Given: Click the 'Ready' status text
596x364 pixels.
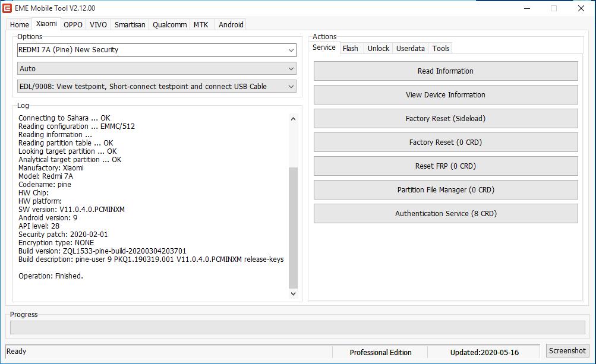Looking at the screenshot, I should click(17, 352).
